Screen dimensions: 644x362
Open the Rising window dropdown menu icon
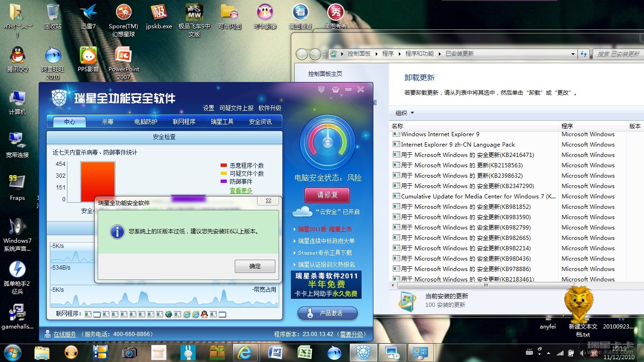click(322, 89)
